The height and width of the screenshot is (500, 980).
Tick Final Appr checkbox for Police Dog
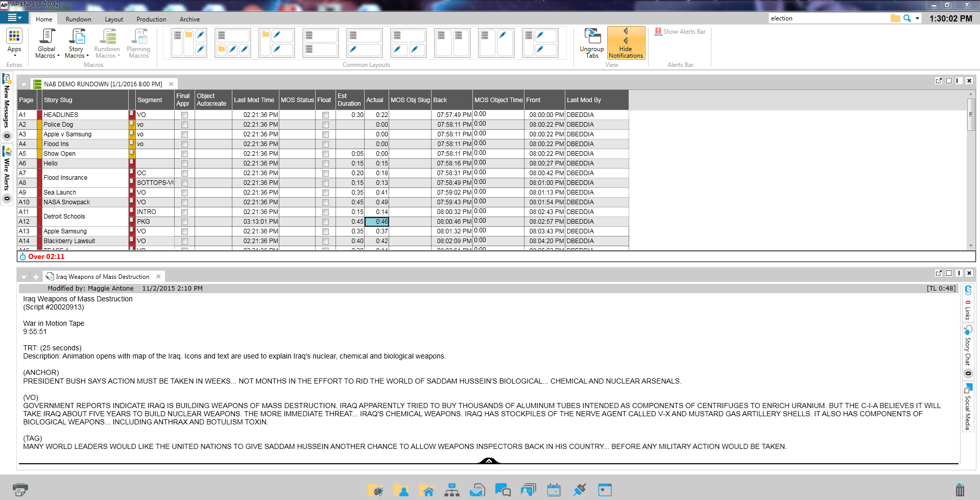click(184, 125)
